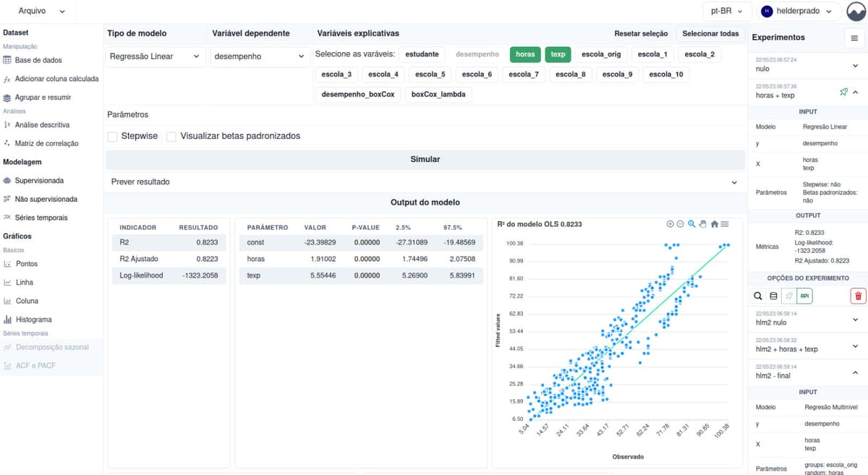Open the helderprado user dropdown
The image size is (868, 475).
[x=799, y=12]
